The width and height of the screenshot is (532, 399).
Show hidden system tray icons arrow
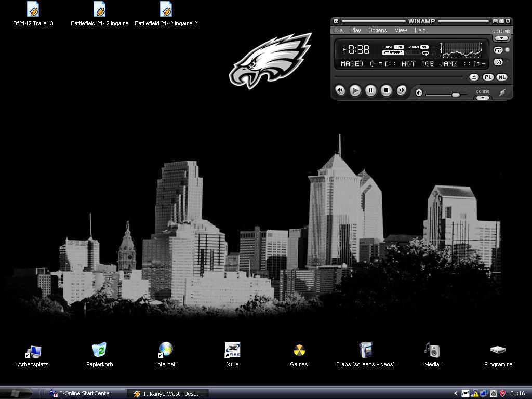tap(456, 394)
